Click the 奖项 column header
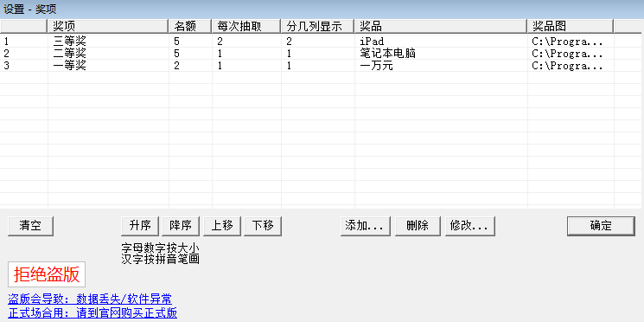Screen dimensions: 644x322 coord(108,26)
